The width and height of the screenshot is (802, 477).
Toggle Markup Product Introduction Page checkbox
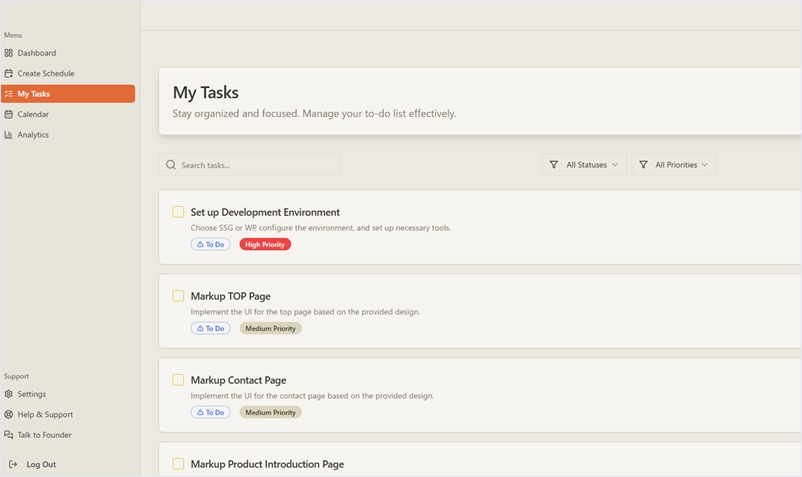point(178,464)
